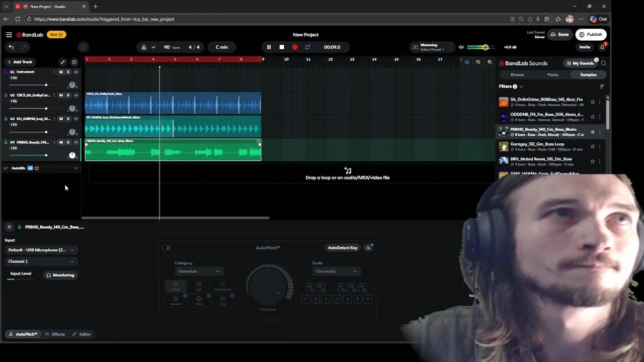Viewport: 644px width, 362px height.
Task: Open My Sounds
Action: [x=580, y=63]
